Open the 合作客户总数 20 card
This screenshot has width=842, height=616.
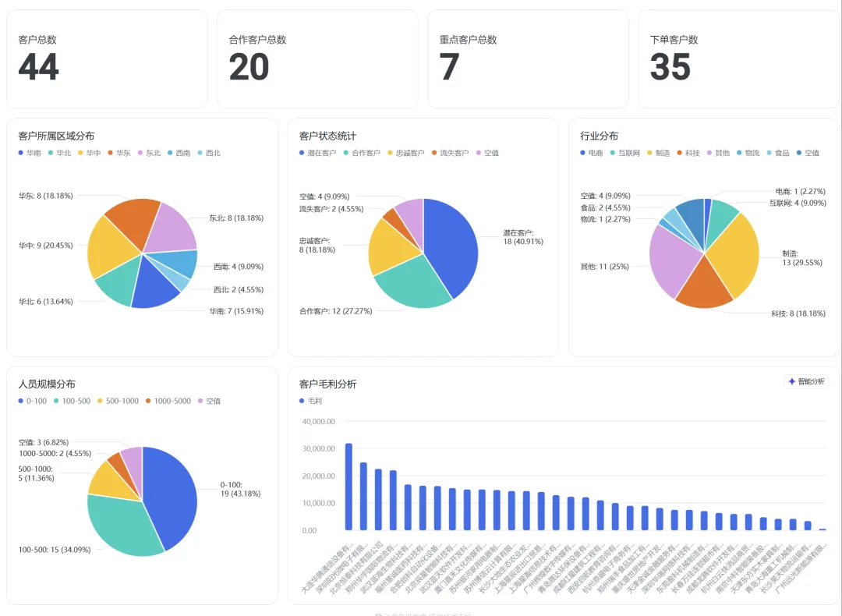[317, 59]
